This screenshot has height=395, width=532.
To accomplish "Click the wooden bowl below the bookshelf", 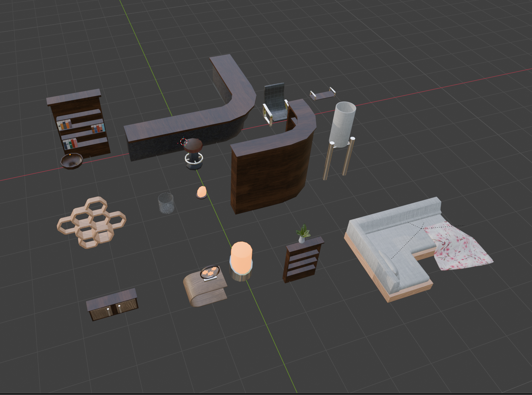I will click(x=71, y=160).
